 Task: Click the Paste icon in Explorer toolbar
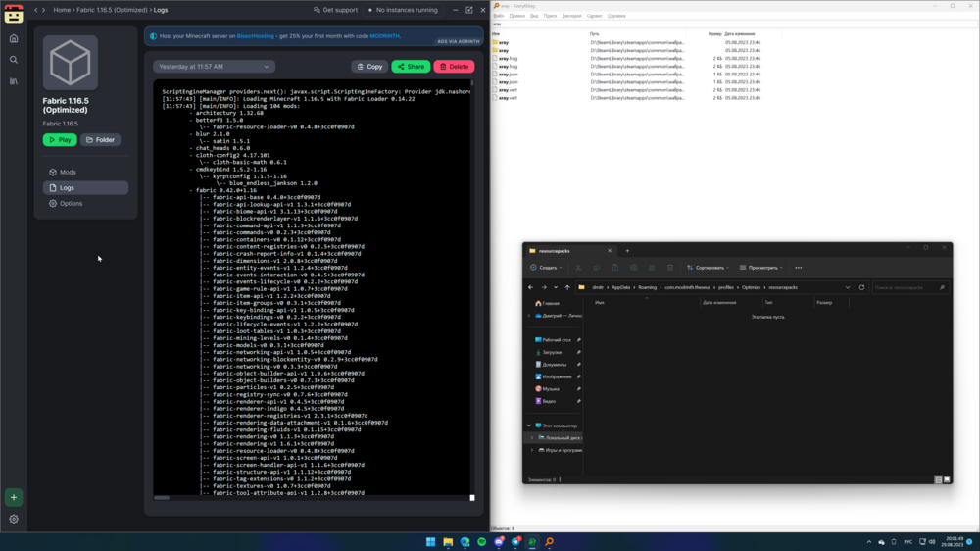[615, 268]
